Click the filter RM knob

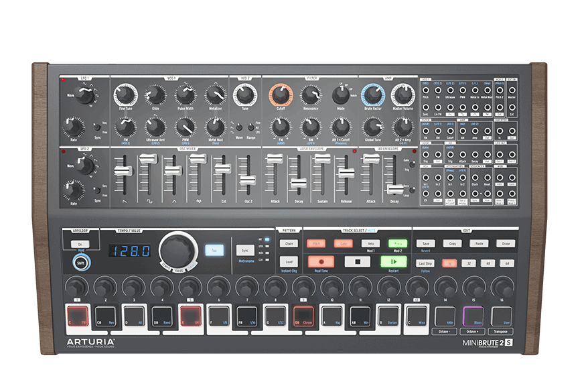tap(311, 127)
